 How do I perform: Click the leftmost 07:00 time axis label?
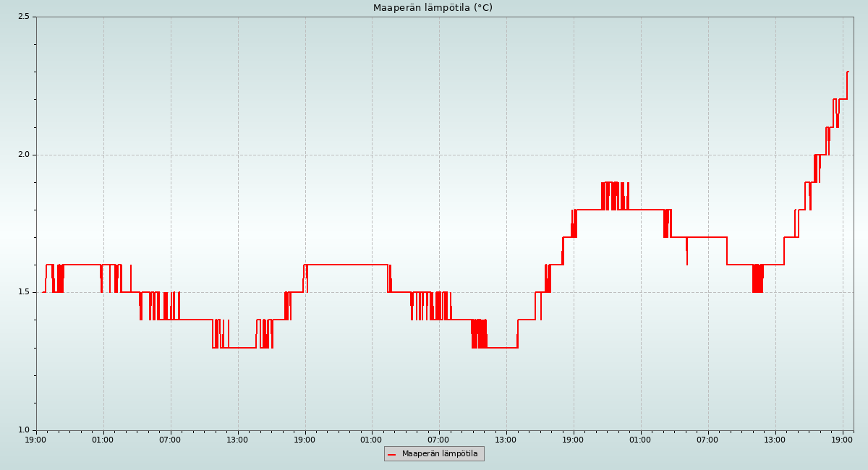coord(170,439)
